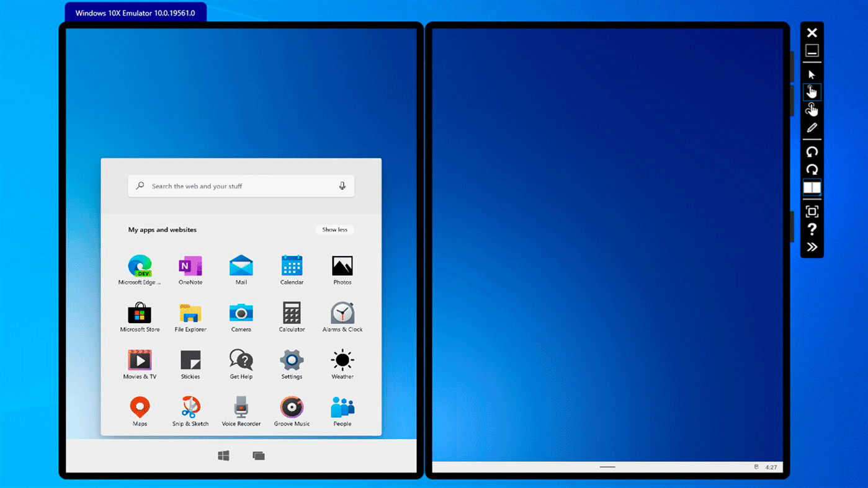
Task: Open the Settings app
Action: coord(292,364)
